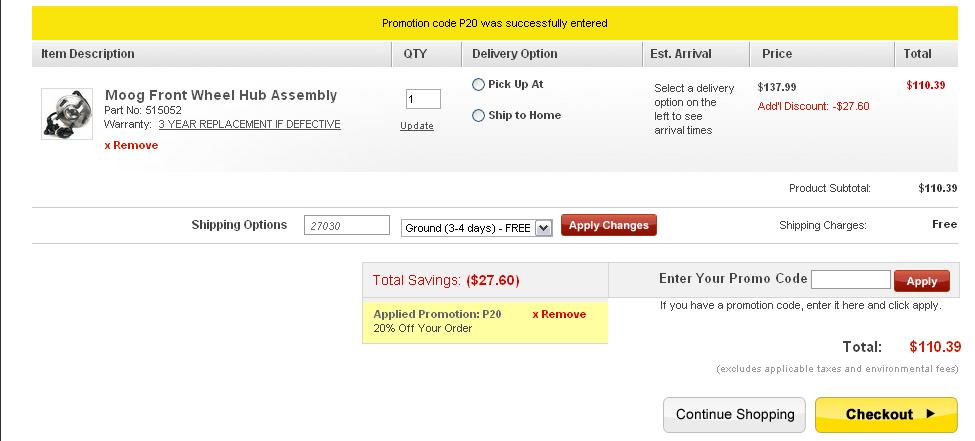The image size is (975, 441).
Task: Click the Update quantity link
Action: (417, 126)
